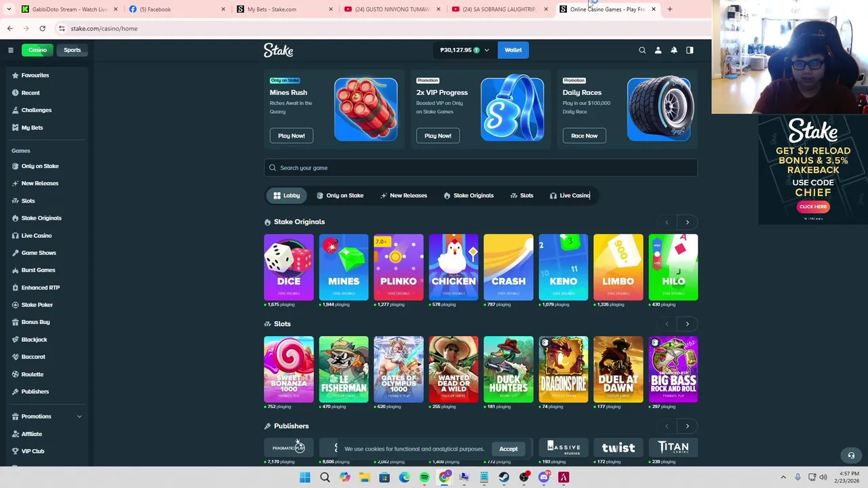Open Spotify from the taskbar
The height and width of the screenshot is (488, 868).
[425, 478]
